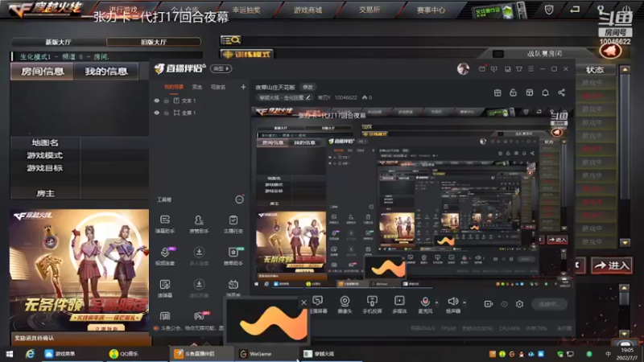Screen dimensions: 644x362
Task: Open the orientation dropdown next to 直播伴侣 logo
Action: tap(221, 69)
